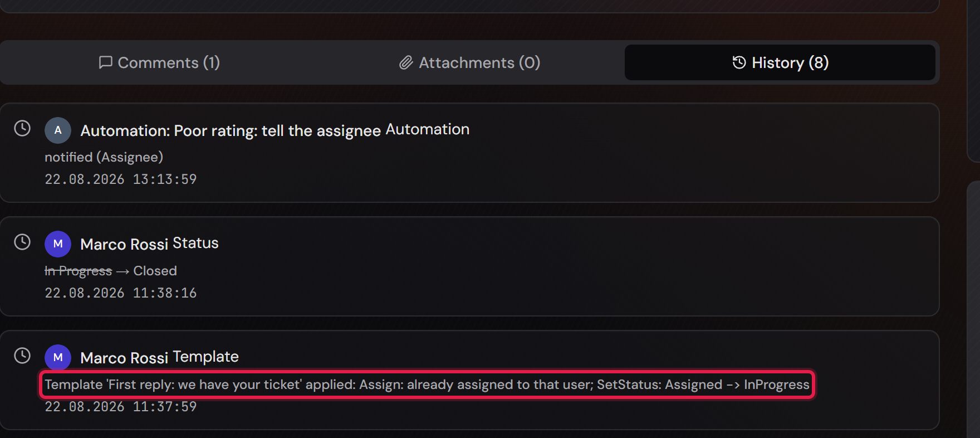Click the history clock-arrow icon
The height and width of the screenshot is (438, 980).
click(739, 62)
